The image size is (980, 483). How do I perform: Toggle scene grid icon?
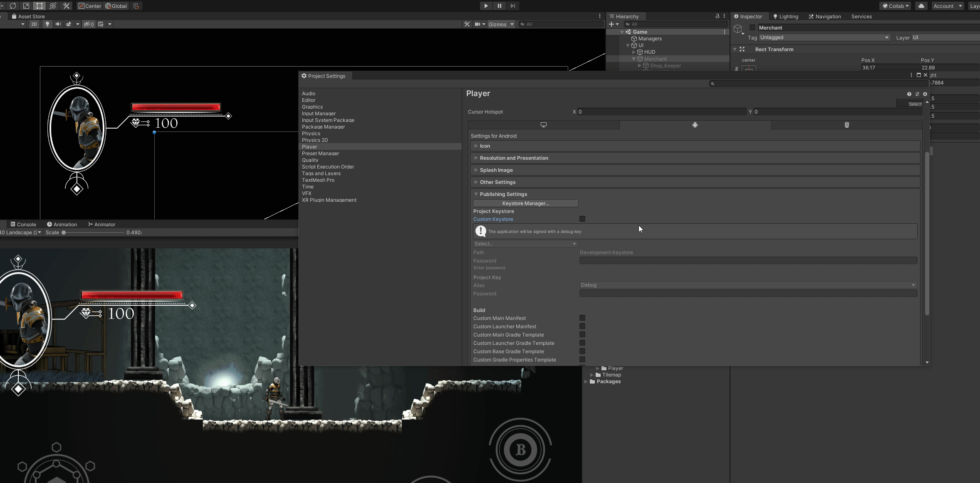click(101, 24)
